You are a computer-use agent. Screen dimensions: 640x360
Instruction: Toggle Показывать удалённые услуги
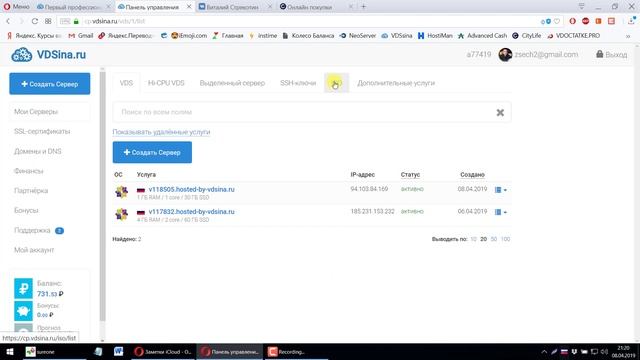coord(161,132)
